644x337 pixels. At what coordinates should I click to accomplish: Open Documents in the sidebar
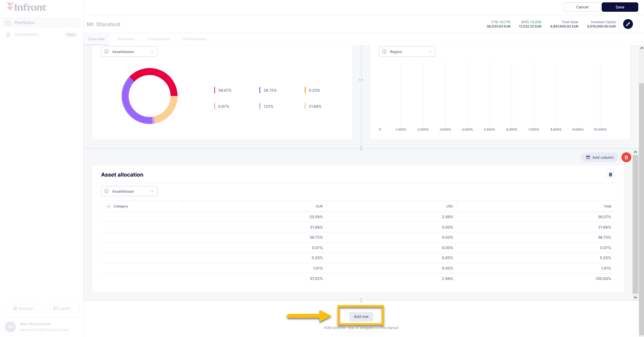click(x=26, y=35)
